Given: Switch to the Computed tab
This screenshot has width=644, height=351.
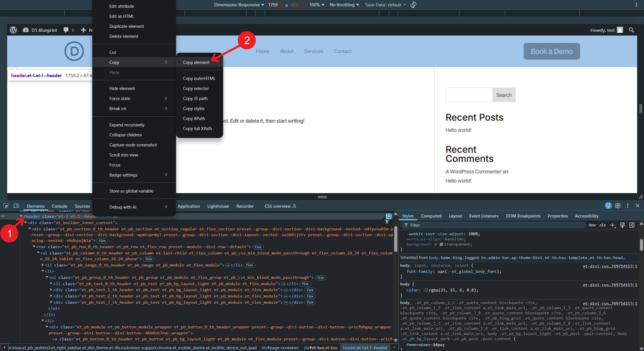Looking at the screenshot, I should click(431, 216).
